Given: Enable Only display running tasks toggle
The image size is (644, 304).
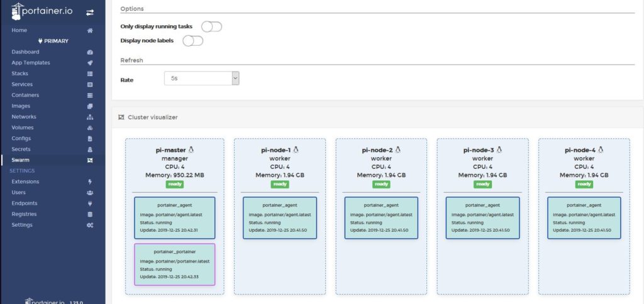Looking at the screenshot, I should coord(211,26).
